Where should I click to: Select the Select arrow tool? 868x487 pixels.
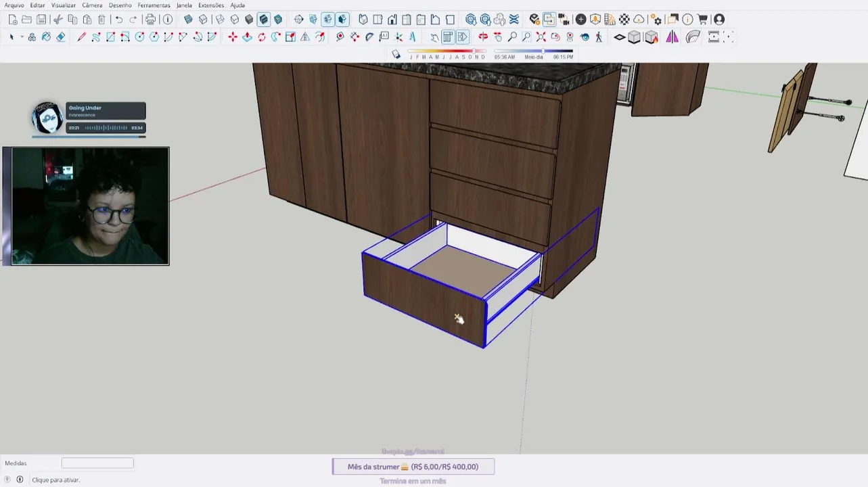coord(12,37)
